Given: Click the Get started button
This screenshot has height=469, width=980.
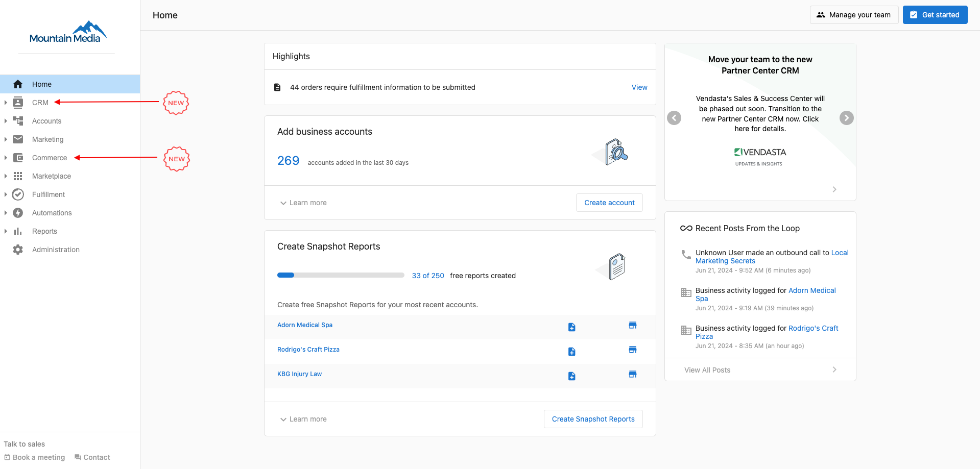Looking at the screenshot, I should (x=935, y=15).
